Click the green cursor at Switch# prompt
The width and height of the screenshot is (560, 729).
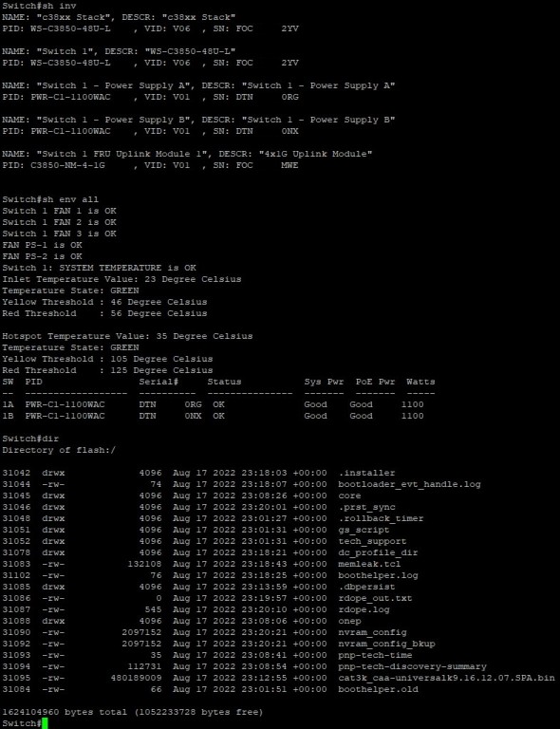[45, 723]
